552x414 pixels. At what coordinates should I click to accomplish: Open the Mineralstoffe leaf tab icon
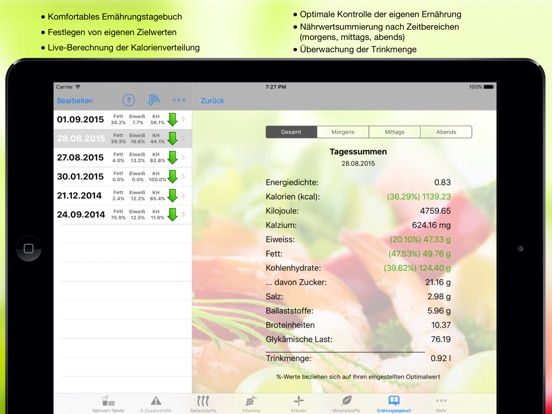click(346, 400)
